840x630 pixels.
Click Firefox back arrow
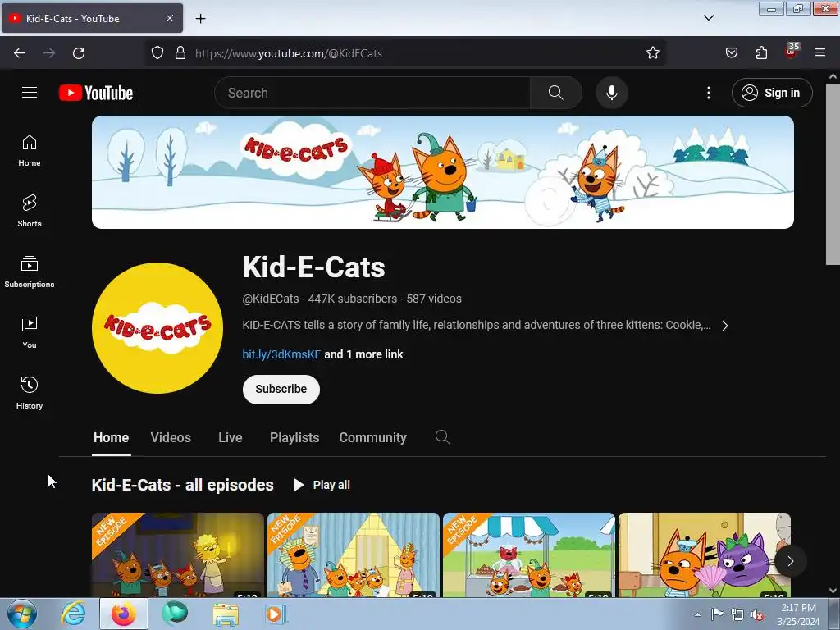[x=20, y=53]
